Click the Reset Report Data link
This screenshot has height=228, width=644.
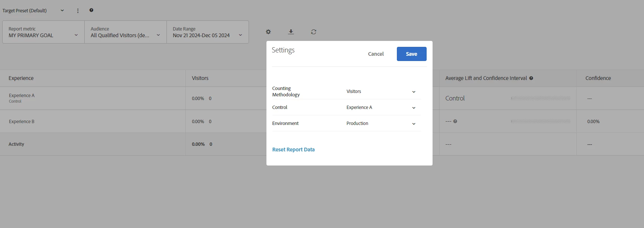293,150
